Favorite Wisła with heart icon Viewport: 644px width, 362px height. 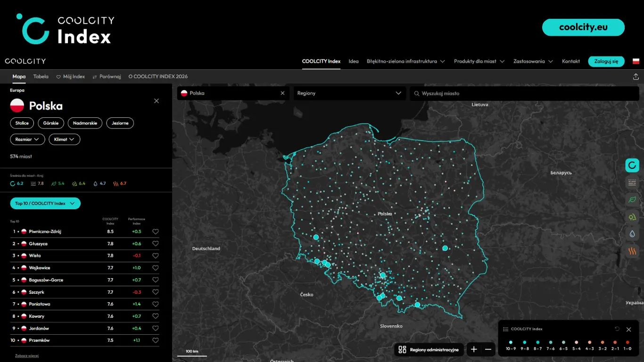[x=156, y=255]
